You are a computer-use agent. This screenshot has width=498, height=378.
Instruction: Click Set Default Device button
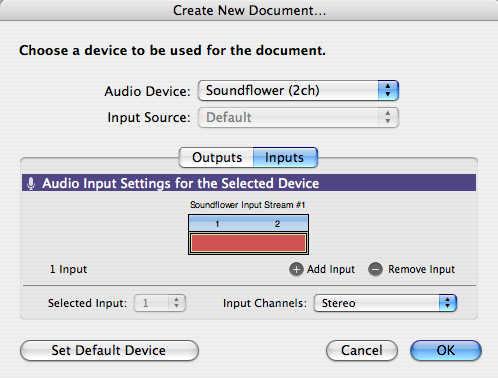pos(109,350)
